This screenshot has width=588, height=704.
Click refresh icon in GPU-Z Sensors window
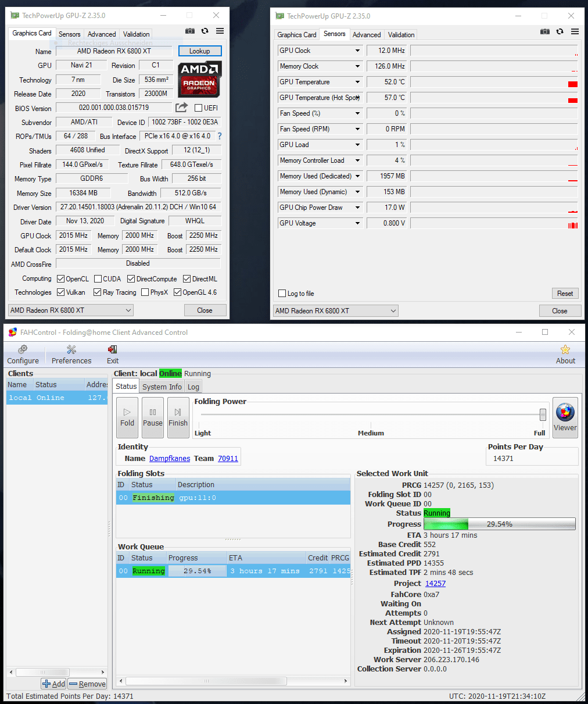(560, 31)
